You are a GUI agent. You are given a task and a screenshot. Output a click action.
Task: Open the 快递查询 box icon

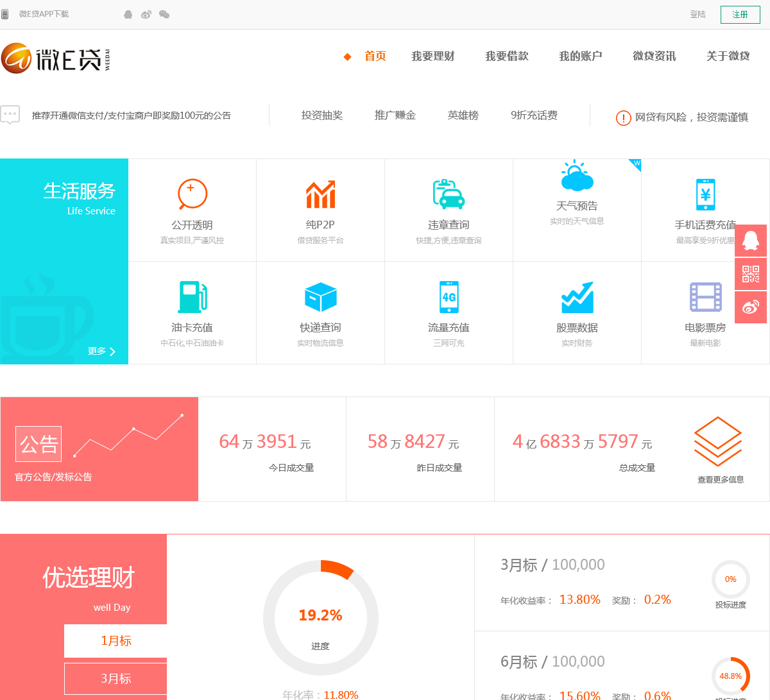[x=320, y=297]
